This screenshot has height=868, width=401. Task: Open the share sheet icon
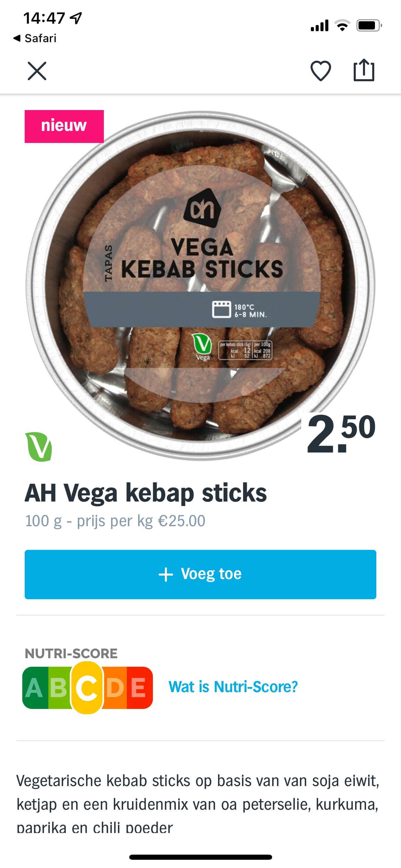point(364,70)
